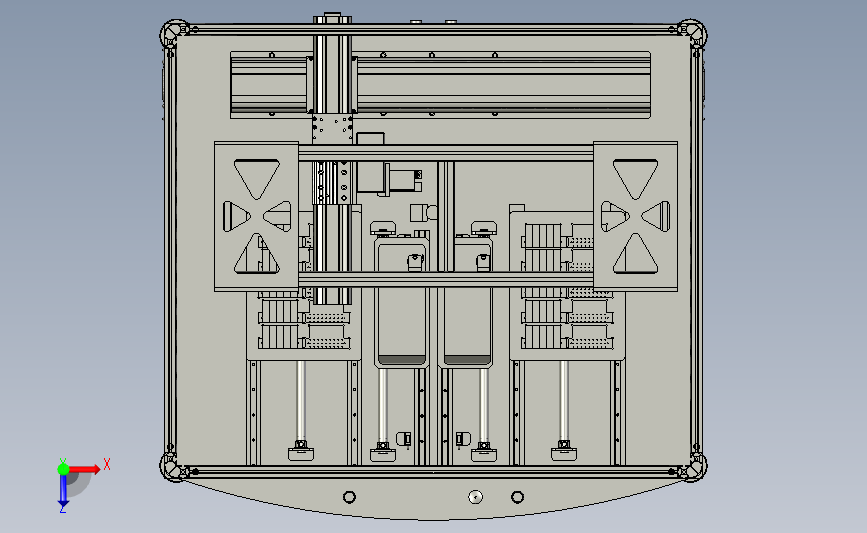
Task: Select the left end plate with triangular cutouts
Action: pos(257,216)
